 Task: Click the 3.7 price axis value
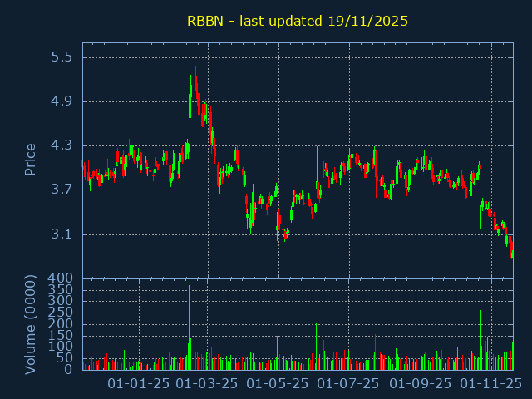click(62, 190)
